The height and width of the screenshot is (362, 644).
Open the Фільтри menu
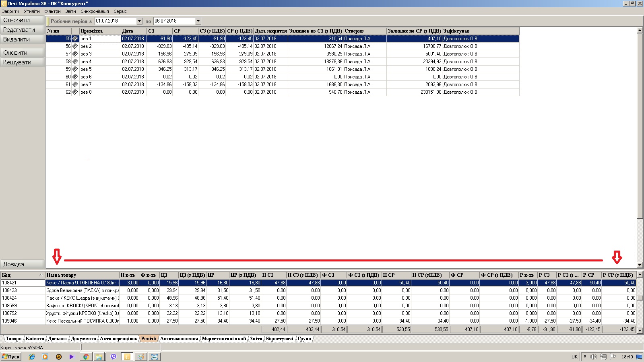(52, 11)
